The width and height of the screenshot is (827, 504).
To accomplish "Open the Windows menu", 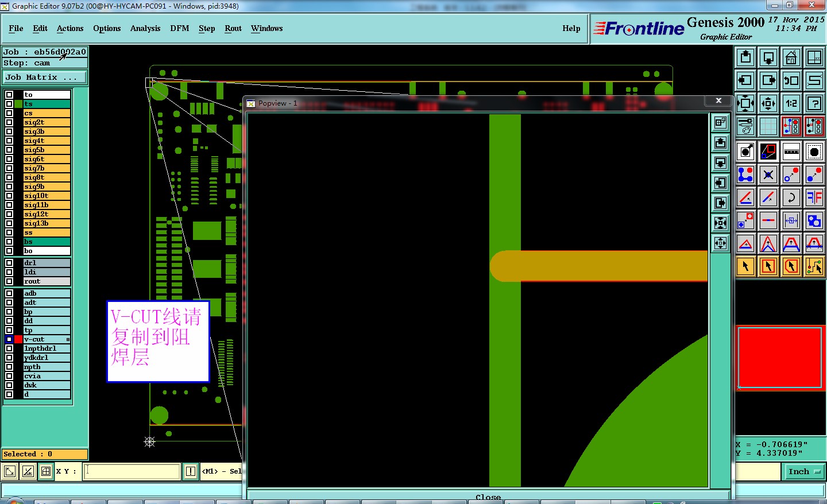I will point(267,28).
